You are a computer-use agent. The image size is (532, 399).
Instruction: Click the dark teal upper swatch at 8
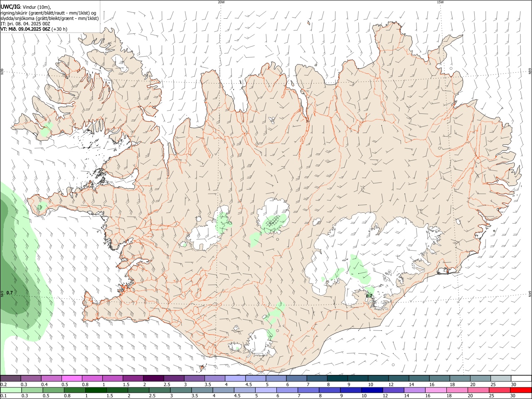tap(337, 379)
